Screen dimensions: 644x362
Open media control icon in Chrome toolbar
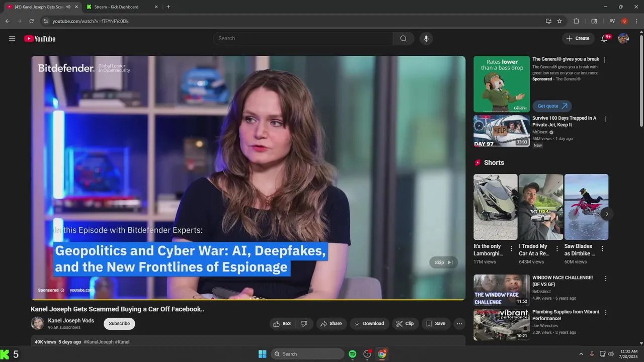612,21
